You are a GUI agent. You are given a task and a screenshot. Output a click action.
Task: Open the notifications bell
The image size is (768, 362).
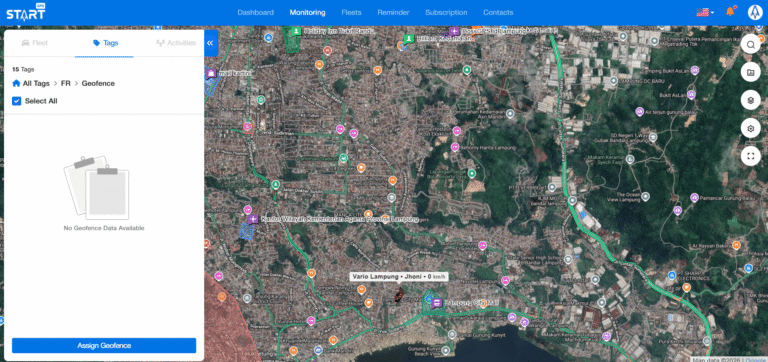tap(730, 12)
